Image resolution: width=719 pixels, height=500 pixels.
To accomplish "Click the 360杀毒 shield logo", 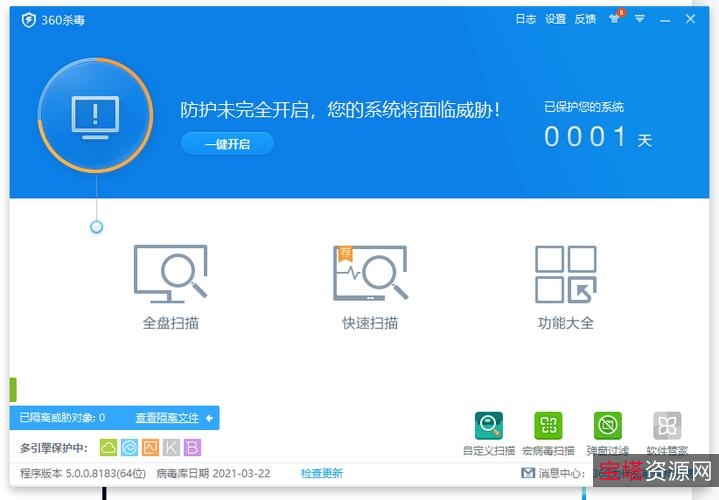I will (29, 20).
